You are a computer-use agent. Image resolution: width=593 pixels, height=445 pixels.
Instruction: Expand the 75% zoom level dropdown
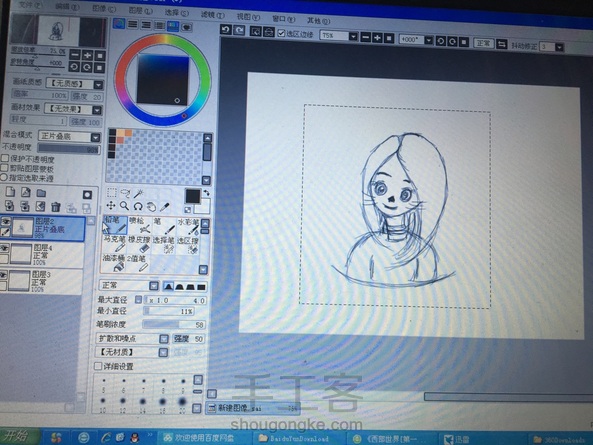[x=353, y=36]
